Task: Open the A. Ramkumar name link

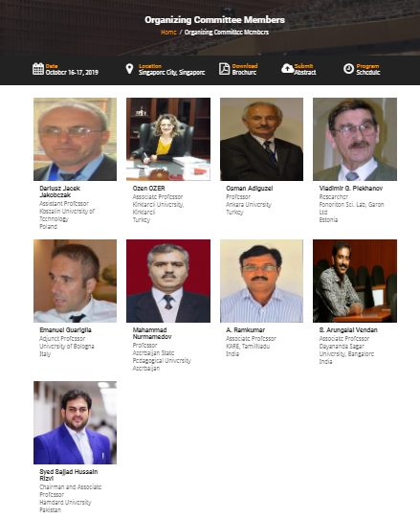Action: click(245, 330)
